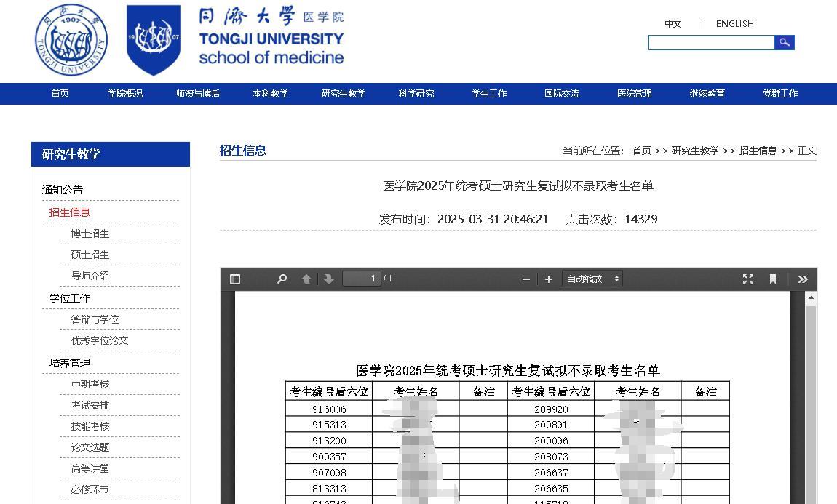Click table cell 206637
This screenshot has height=504, width=837.
tap(551, 473)
